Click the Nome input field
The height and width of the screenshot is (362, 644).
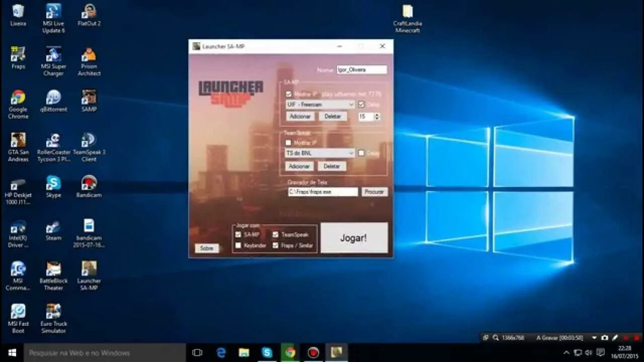pyautogui.click(x=362, y=70)
